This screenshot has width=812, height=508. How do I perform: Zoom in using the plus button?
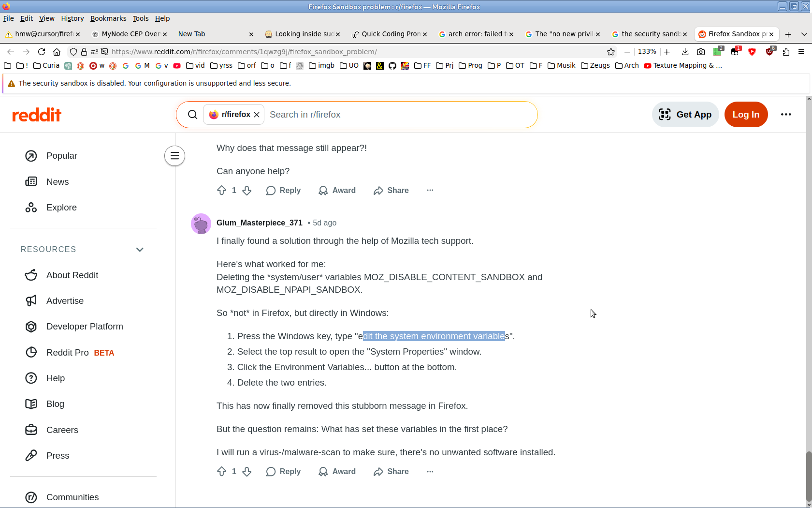click(667, 52)
